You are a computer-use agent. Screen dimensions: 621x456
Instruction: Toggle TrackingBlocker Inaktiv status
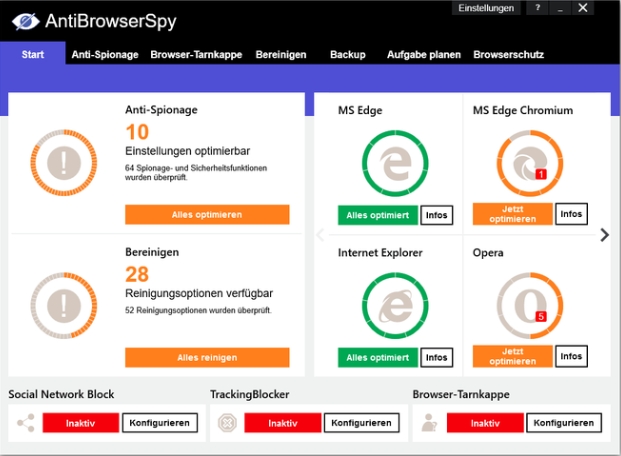[x=283, y=423]
